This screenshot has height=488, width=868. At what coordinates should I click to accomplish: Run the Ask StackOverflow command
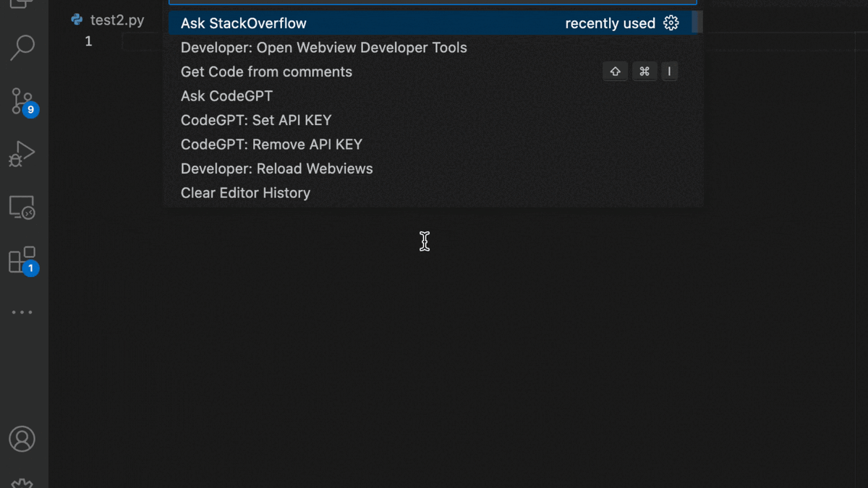tap(244, 23)
